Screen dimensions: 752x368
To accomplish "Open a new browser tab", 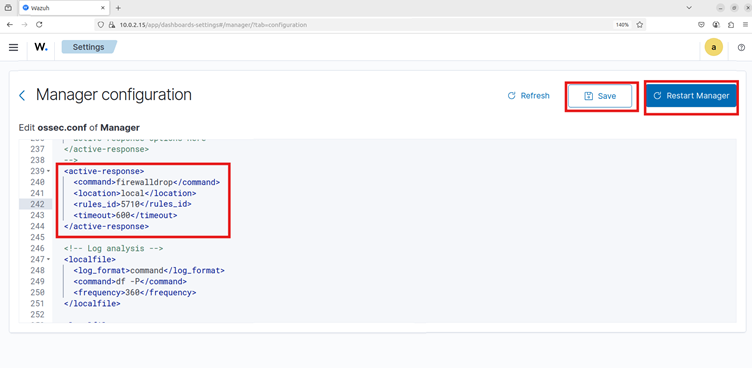I will pos(118,8).
